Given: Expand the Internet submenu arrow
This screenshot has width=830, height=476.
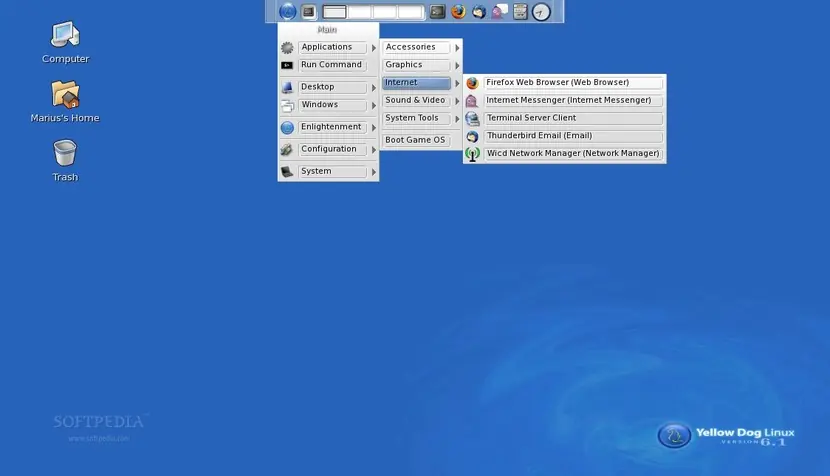Looking at the screenshot, I should click(457, 83).
